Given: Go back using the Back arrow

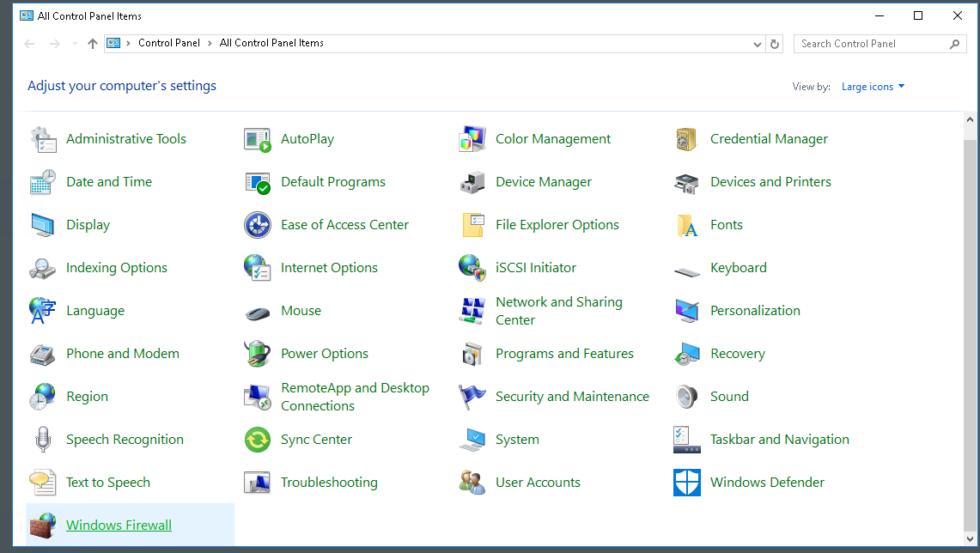Looking at the screenshot, I should 29,44.
